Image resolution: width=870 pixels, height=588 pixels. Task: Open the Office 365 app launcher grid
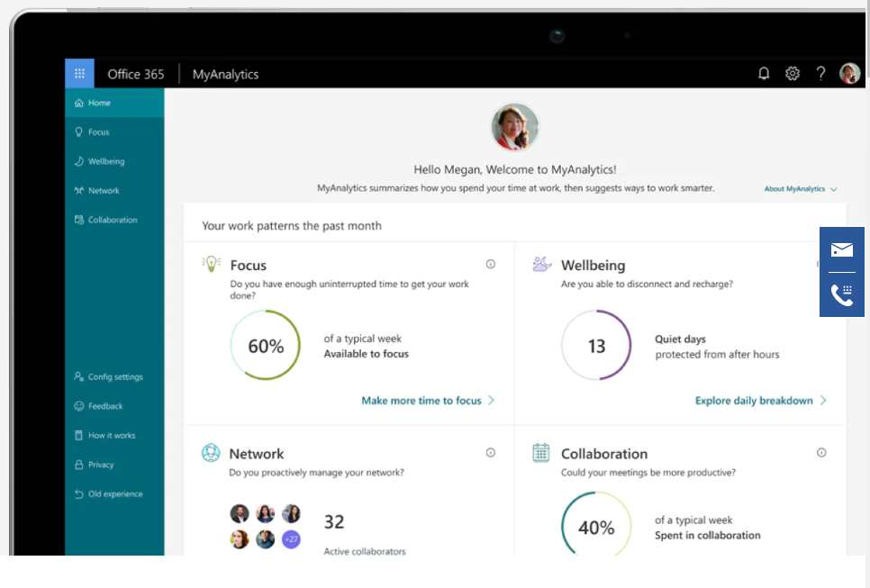[79, 73]
